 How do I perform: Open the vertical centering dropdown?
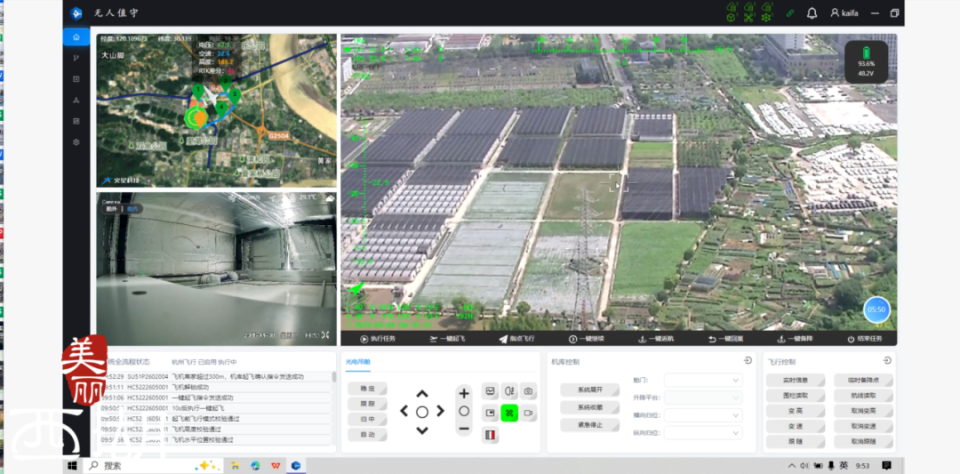703,432
